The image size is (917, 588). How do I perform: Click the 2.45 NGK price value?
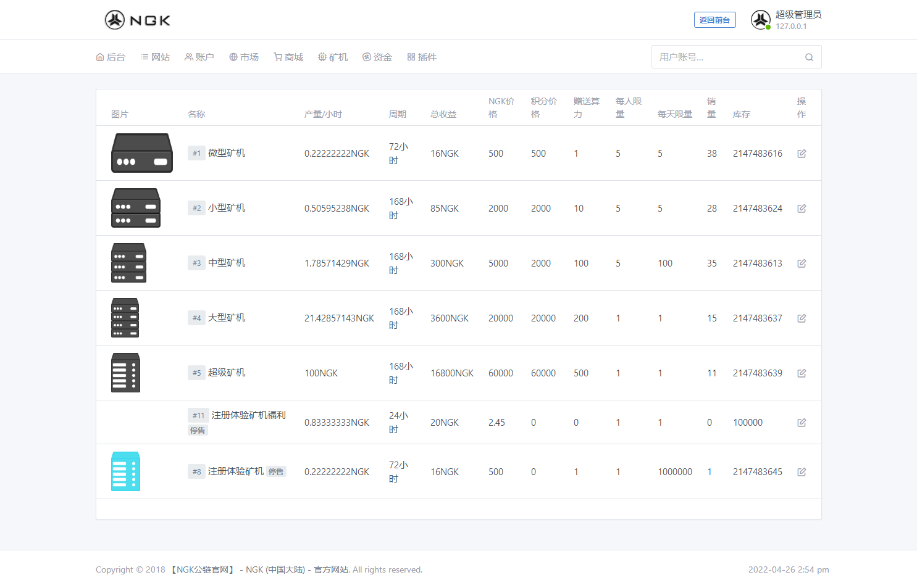tap(496, 423)
